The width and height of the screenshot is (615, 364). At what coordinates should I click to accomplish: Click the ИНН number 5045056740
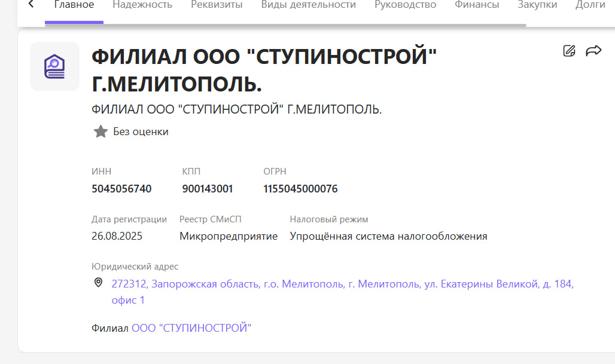pyautogui.click(x=121, y=189)
